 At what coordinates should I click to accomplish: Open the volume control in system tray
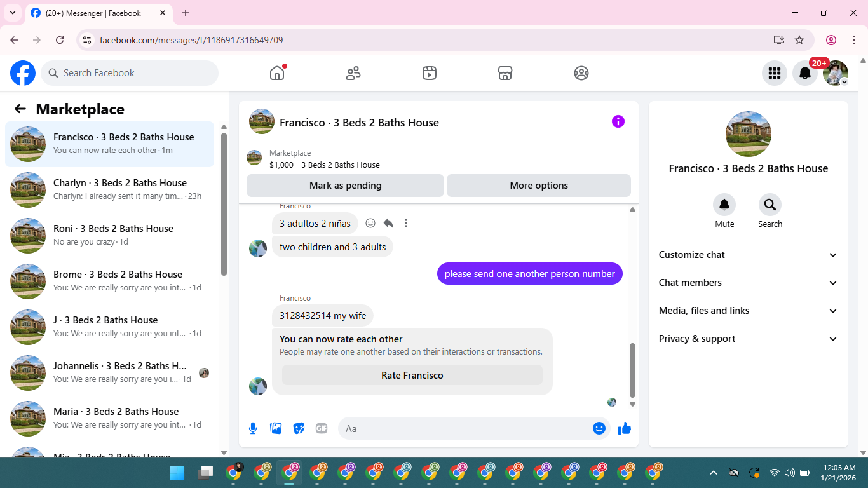790,473
